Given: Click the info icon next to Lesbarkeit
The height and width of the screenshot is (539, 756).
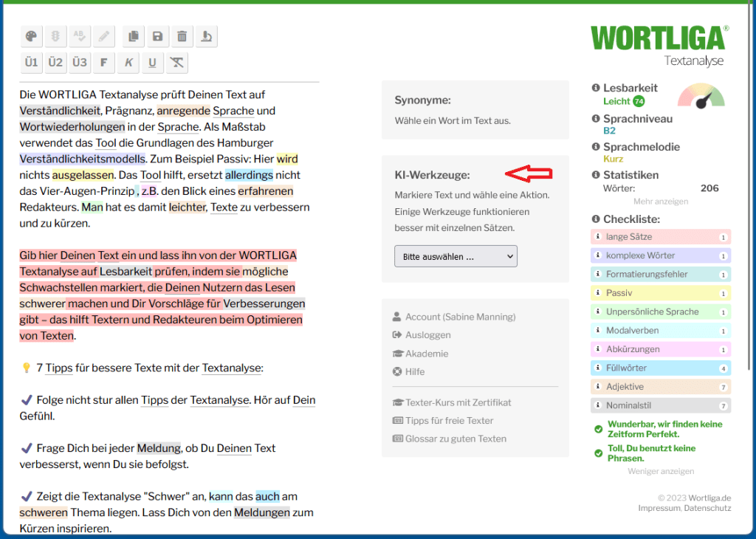Looking at the screenshot, I should [596, 88].
